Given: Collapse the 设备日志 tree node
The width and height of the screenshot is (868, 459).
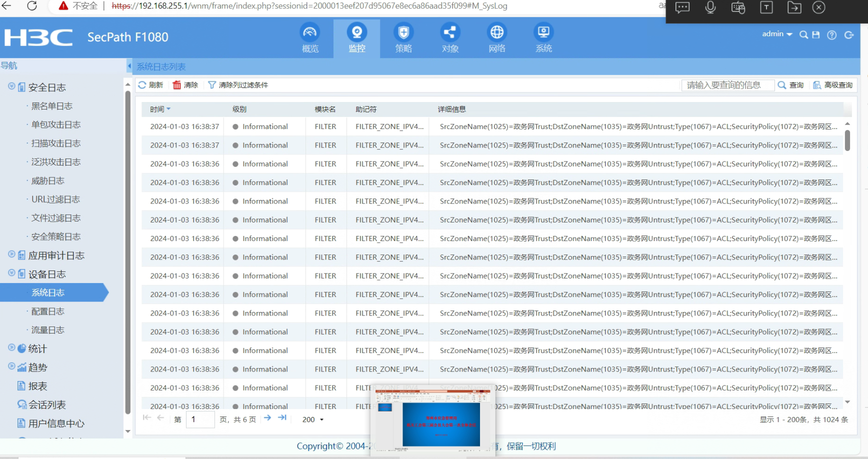Looking at the screenshot, I should pos(11,273).
